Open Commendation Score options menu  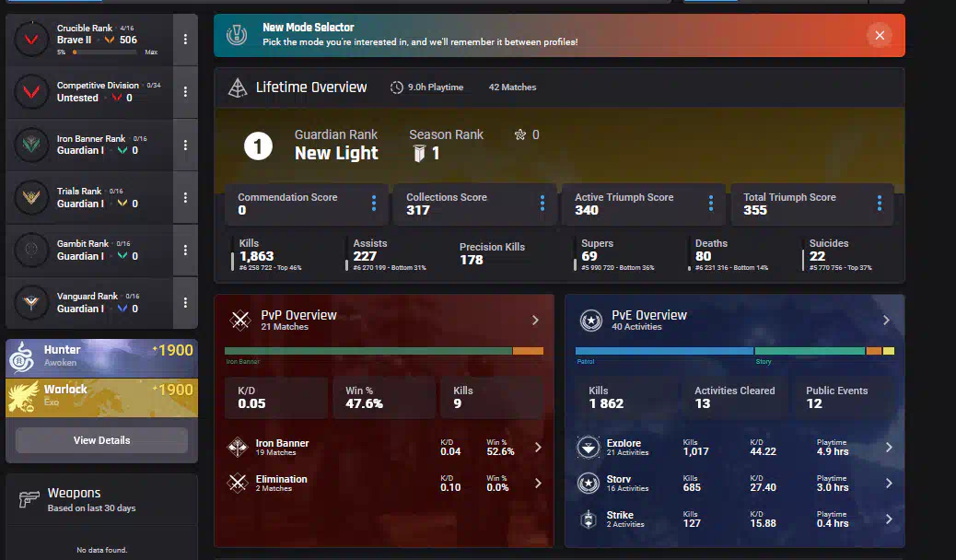point(373,204)
